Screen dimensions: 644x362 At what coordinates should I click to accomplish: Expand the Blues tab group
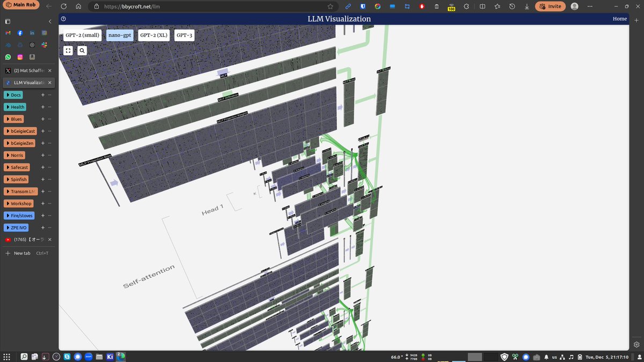tap(14, 119)
